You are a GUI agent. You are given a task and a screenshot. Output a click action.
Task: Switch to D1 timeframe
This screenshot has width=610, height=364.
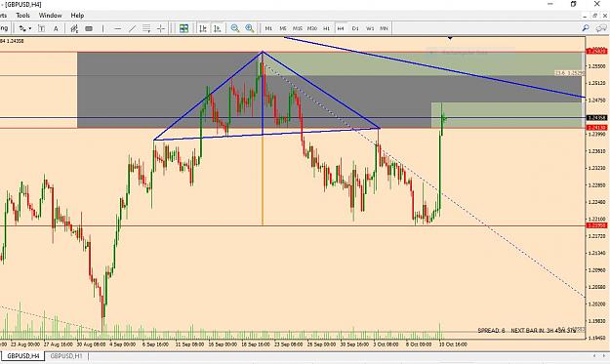coord(355,28)
